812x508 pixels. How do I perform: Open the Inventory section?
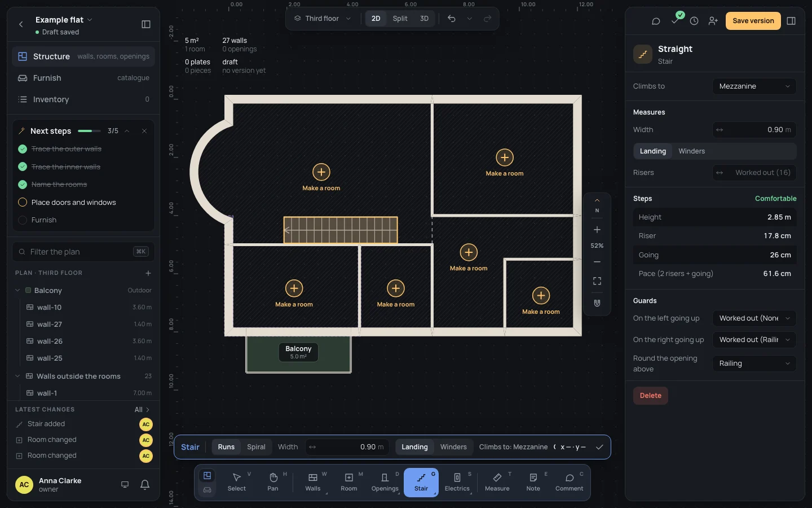coord(83,99)
